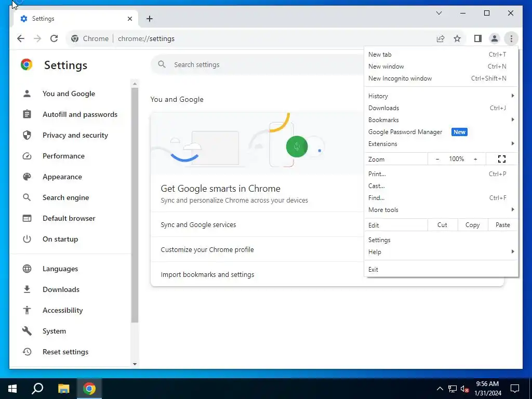Screen dimensions: 532x399
Task: Open Google Password Manager
Action: coord(441,132)
